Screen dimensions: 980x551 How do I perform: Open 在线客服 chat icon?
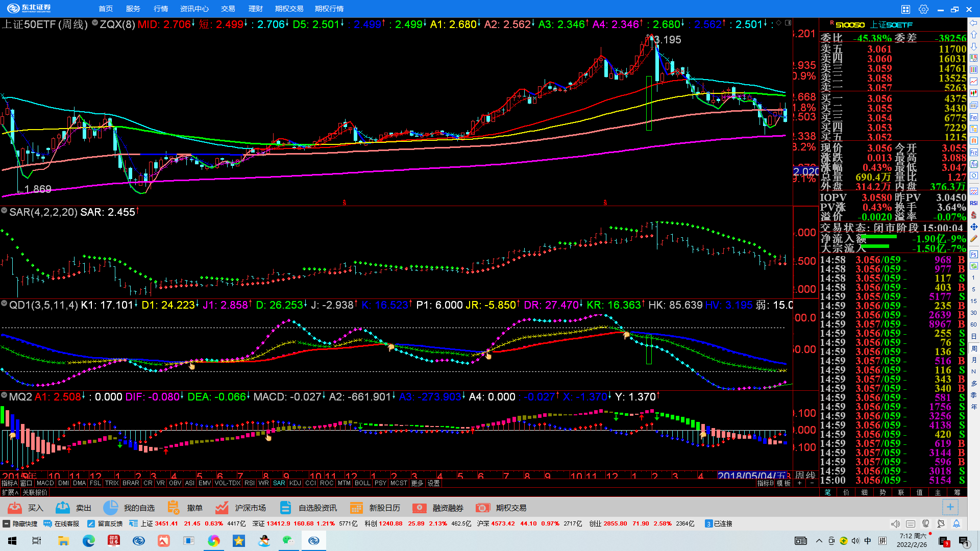tap(47, 523)
